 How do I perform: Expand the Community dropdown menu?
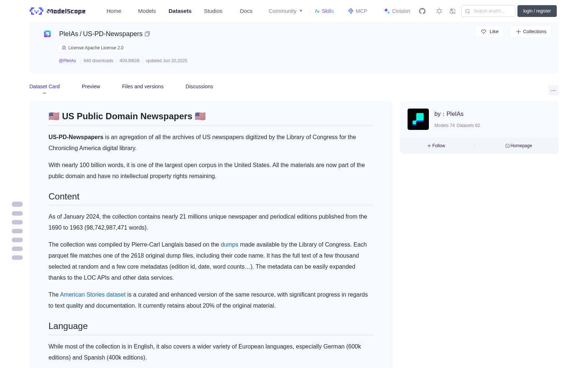click(286, 11)
